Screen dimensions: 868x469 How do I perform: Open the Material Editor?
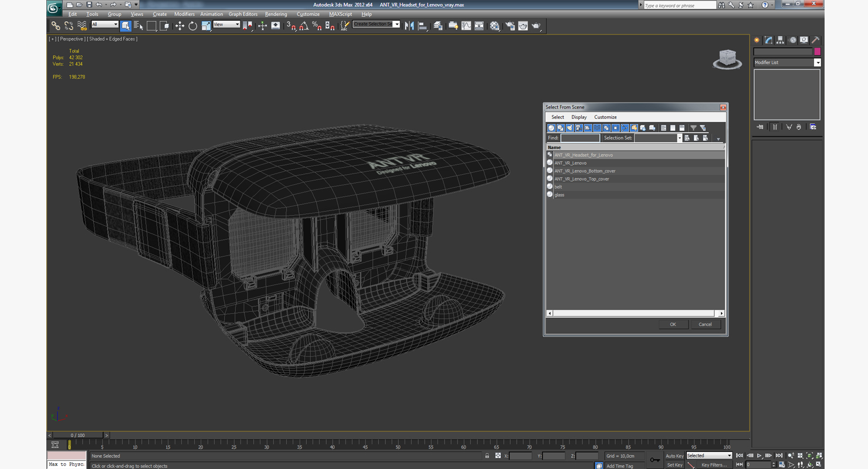click(x=495, y=26)
